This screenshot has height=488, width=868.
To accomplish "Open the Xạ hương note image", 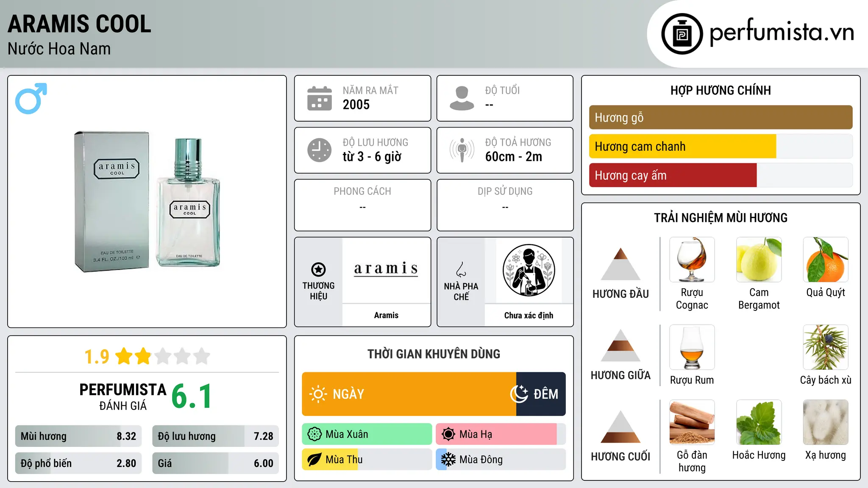I will point(826,422).
